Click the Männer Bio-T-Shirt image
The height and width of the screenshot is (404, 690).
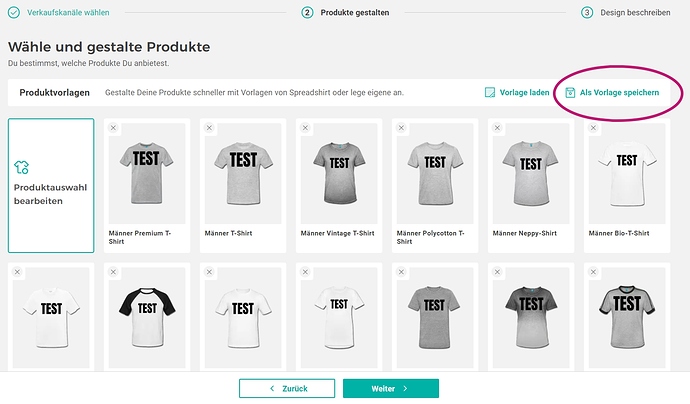coord(627,170)
